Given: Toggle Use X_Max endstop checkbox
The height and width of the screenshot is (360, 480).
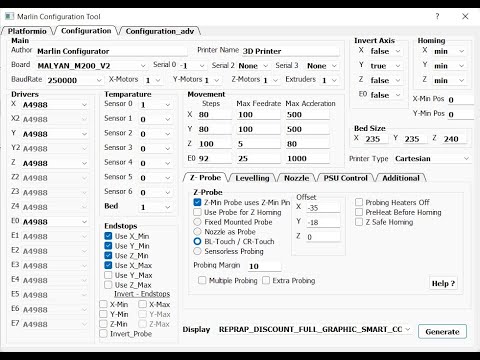Looking at the screenshot, I should pyautogui.click(x=108, y=265).
